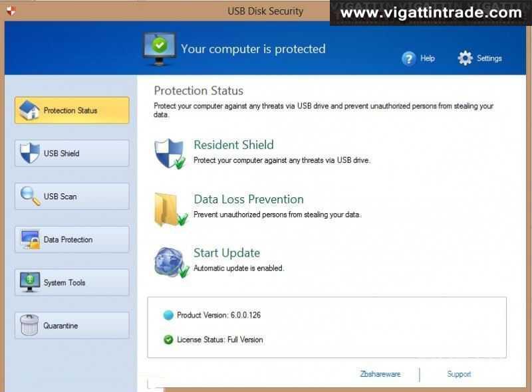This screenshot has height=392, width=532.
Task: Click the USB Disk Security title bar icon
Action: (x=11, y=11)
